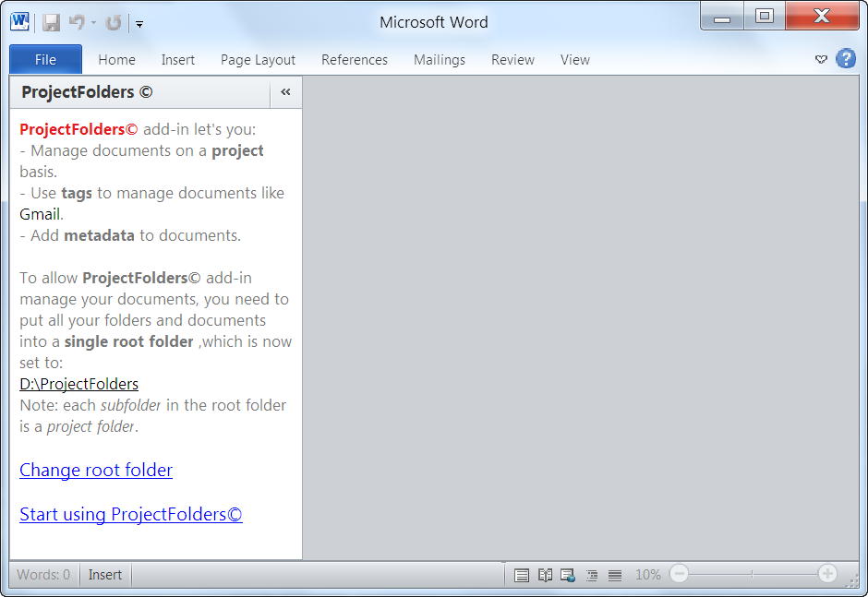The height and width of the screenshot is (597, 868).
Task: Open the Page Layout tab
Action: coord(258,60)
